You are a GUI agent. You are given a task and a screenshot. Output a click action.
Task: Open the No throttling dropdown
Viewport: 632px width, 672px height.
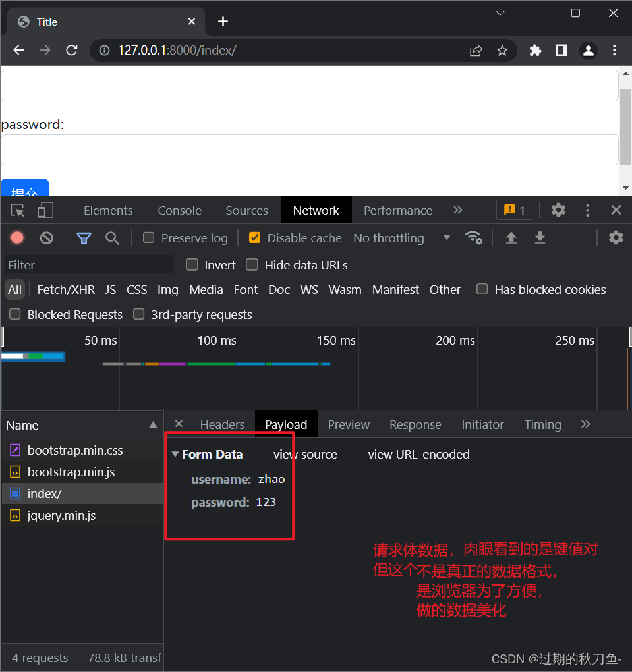(402, 238)
